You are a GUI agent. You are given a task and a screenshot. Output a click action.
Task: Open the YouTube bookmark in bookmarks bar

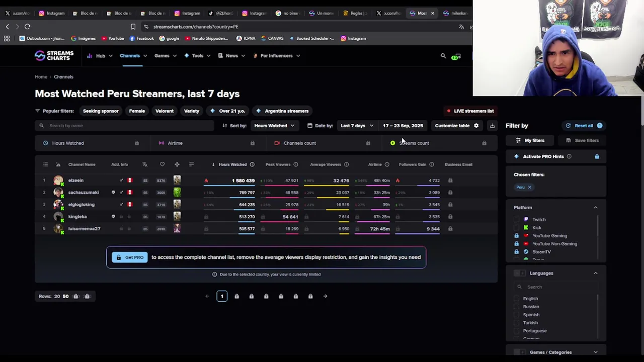click(x=112, y=38)
